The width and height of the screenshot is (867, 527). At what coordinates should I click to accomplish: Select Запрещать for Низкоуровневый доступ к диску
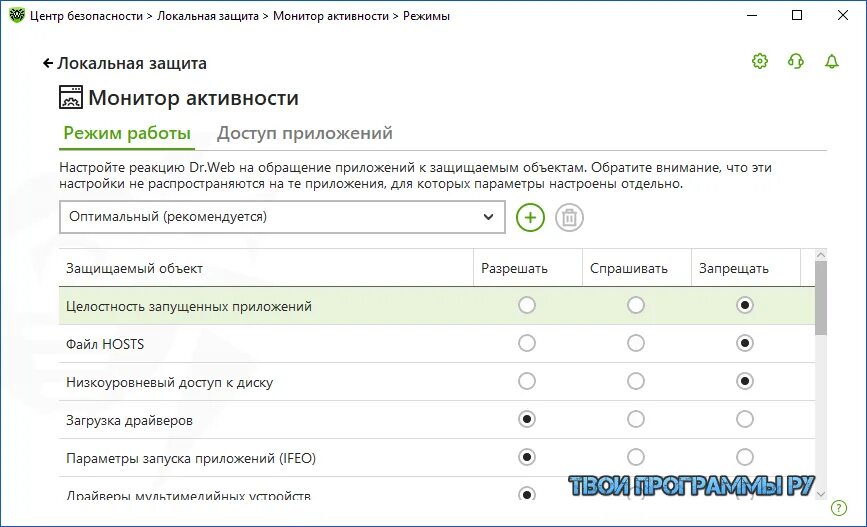(745, 381)
